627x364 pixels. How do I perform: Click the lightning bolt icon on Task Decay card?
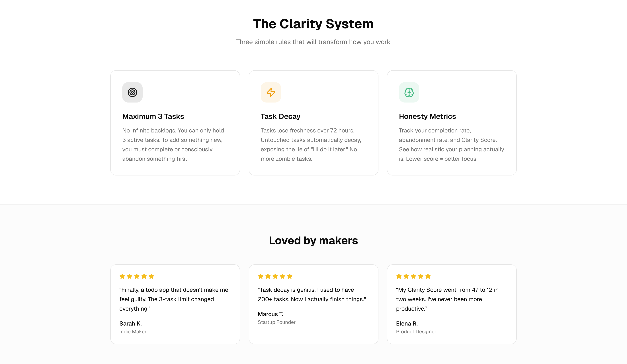pos(271,92)
